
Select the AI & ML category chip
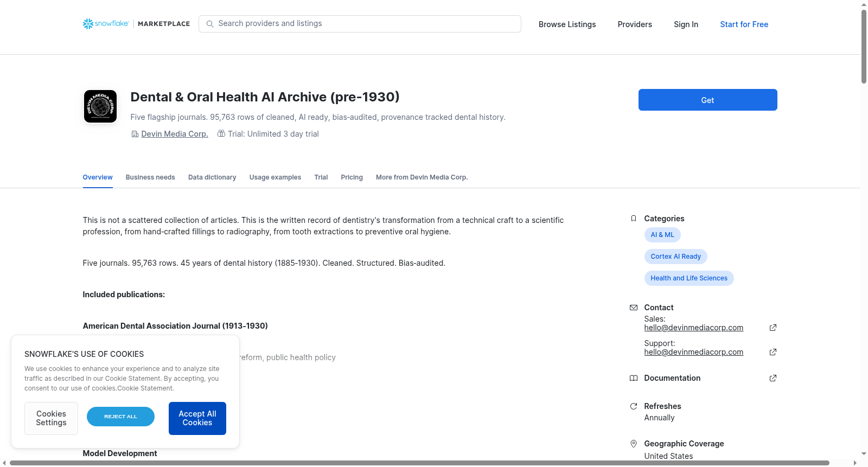(662, 235)
